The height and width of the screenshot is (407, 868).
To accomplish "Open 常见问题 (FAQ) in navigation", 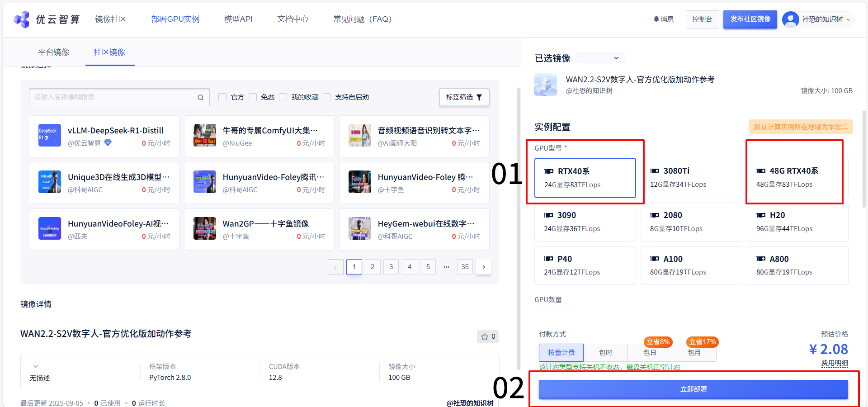I will (362, 19).
